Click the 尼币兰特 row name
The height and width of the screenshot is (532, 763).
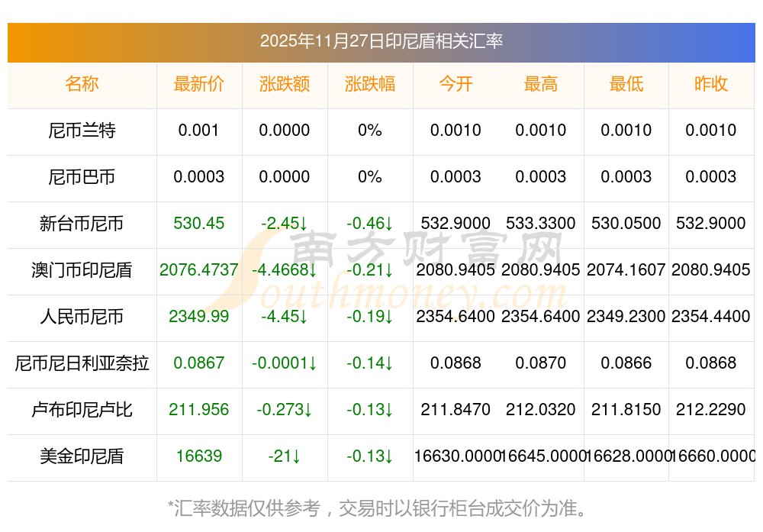[82, 131]
